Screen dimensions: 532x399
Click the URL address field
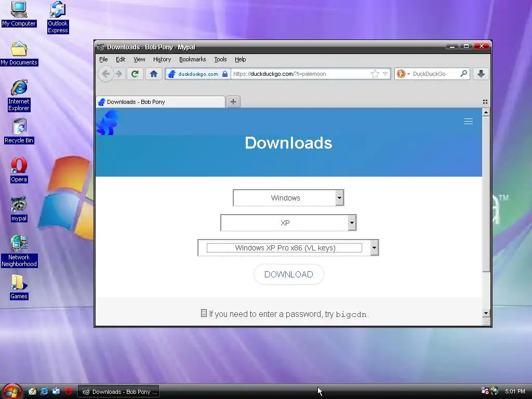point(300,74)
